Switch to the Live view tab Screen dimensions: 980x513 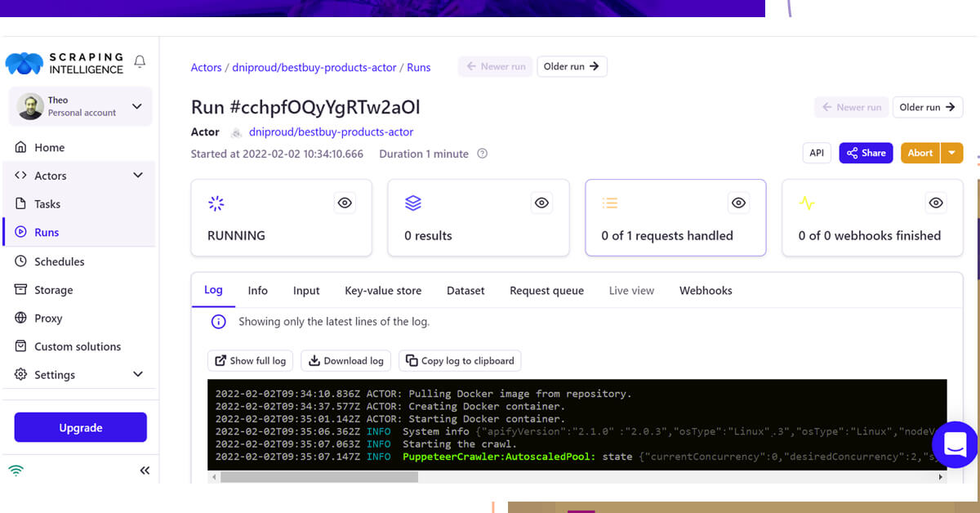coord(632,290)
